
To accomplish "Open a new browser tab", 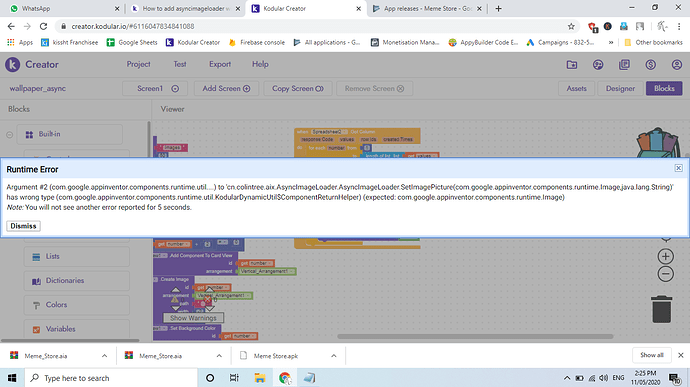I will 498,8.
